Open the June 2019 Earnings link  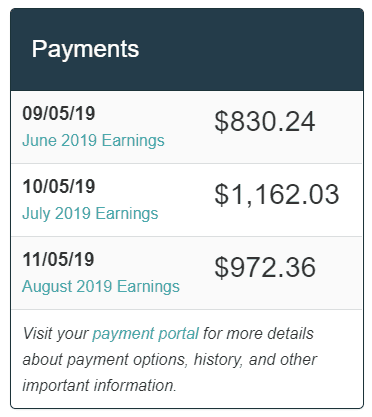(93, 140)
